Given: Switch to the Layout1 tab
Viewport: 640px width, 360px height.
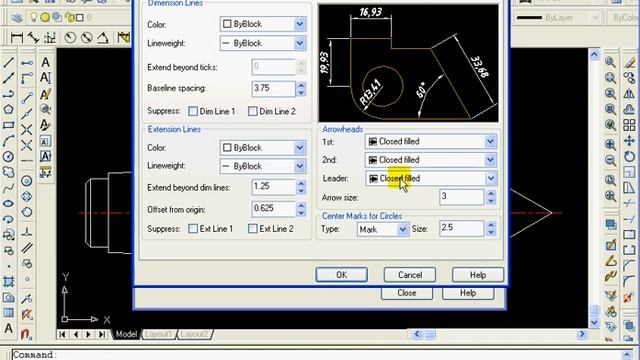Looking at the screenshot, I should 158,334.
